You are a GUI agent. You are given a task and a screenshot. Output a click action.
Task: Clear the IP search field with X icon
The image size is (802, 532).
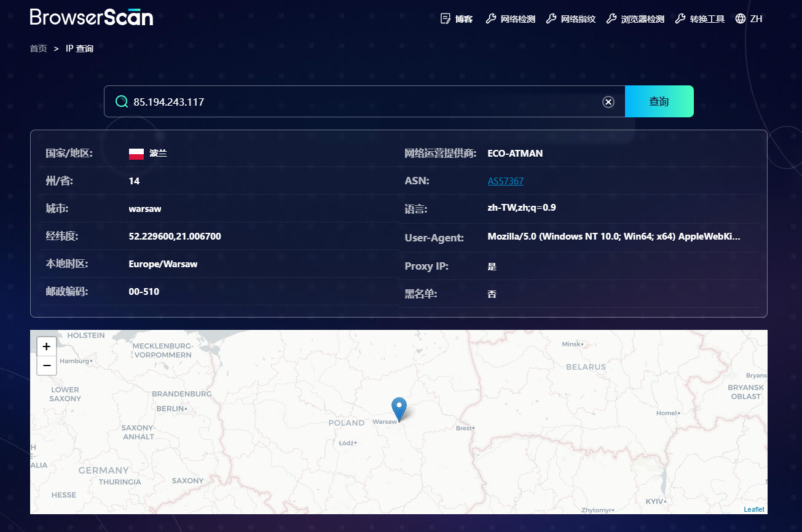608,102
